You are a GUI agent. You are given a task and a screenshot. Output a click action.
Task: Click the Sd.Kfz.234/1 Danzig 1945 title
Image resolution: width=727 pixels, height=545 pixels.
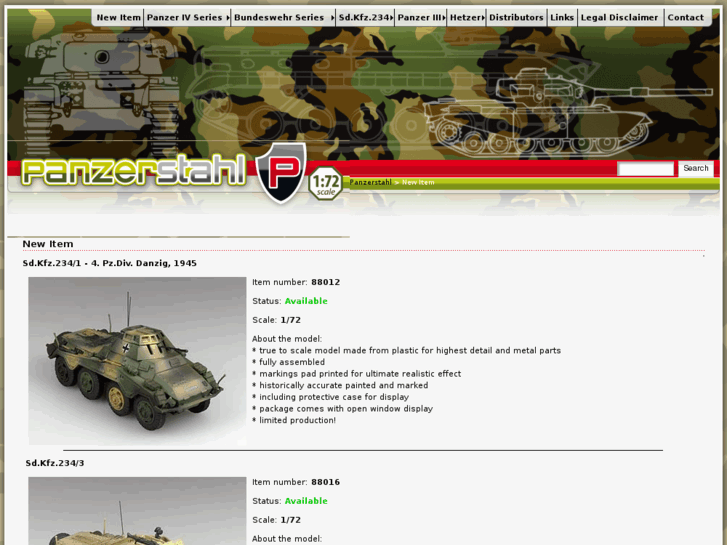click(109, 263)
